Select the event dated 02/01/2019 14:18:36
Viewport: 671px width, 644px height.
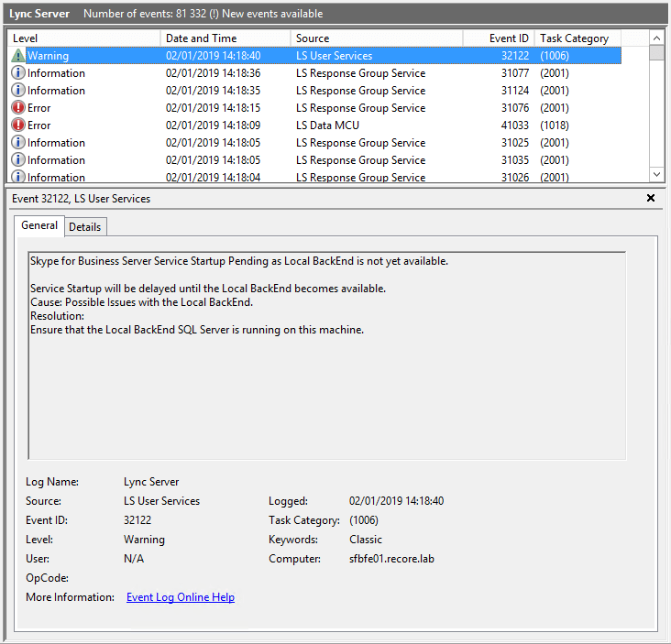click(314, 73)
